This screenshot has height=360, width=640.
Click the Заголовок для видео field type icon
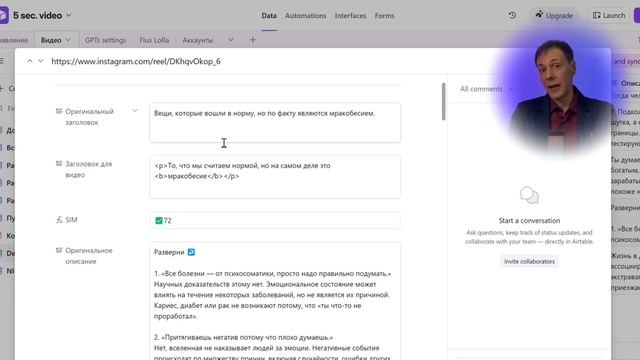click(x=59, y=164)
